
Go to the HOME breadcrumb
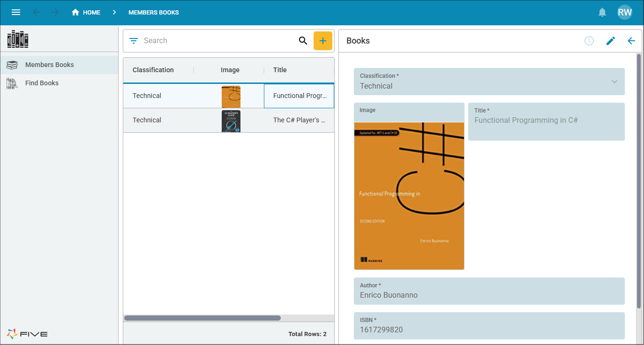click(x=86, y=12)
